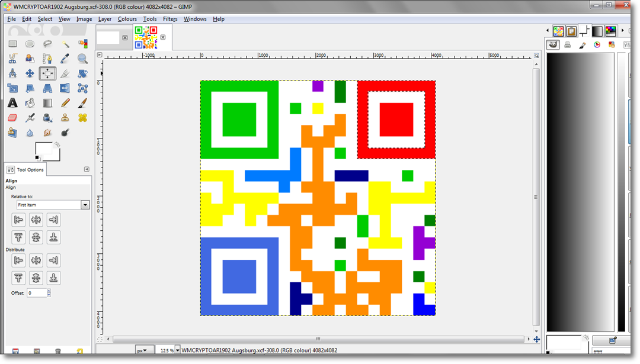Click the active Align tool in toolbox
The width and height of the screenshot is (640, 364).
point(47,73)
